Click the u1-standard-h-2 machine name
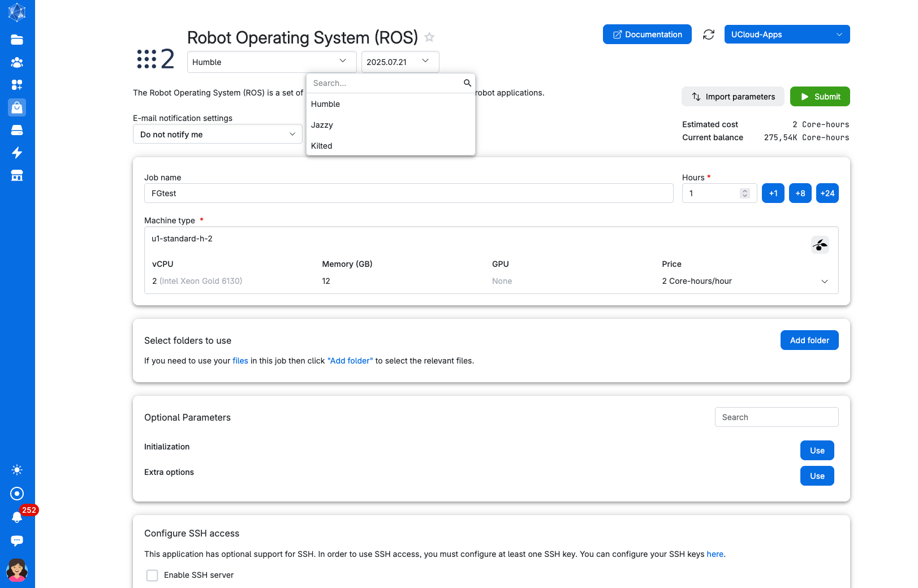918x588 pixels. point(182,239)
